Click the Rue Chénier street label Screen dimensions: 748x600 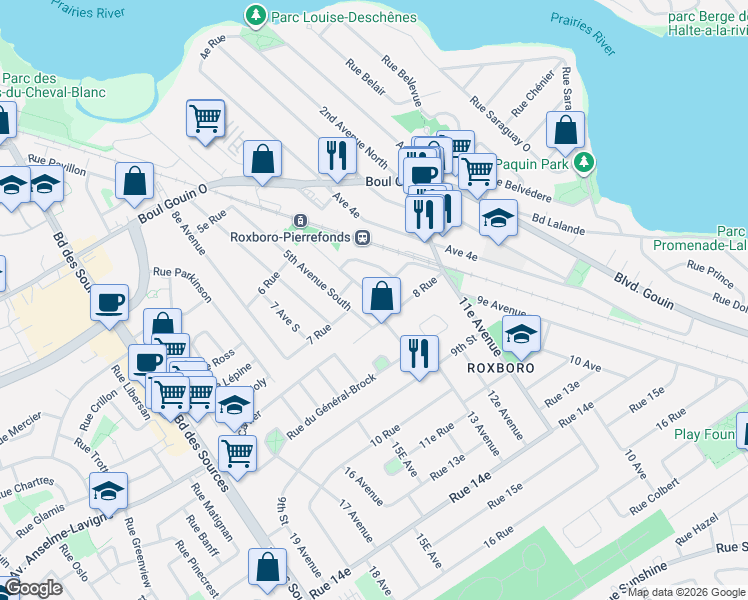point(533,93)
